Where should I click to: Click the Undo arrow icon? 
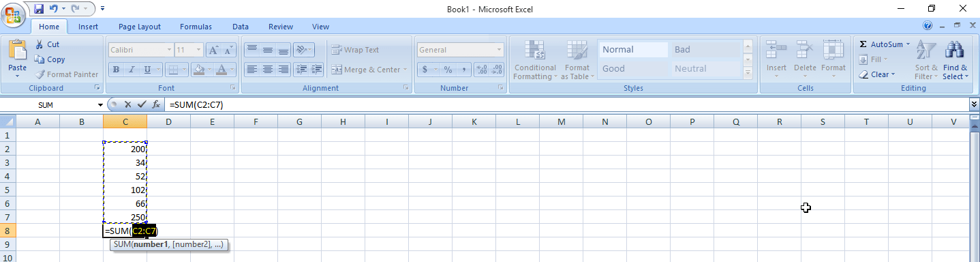pyautogui.click(x=54, y=9)
